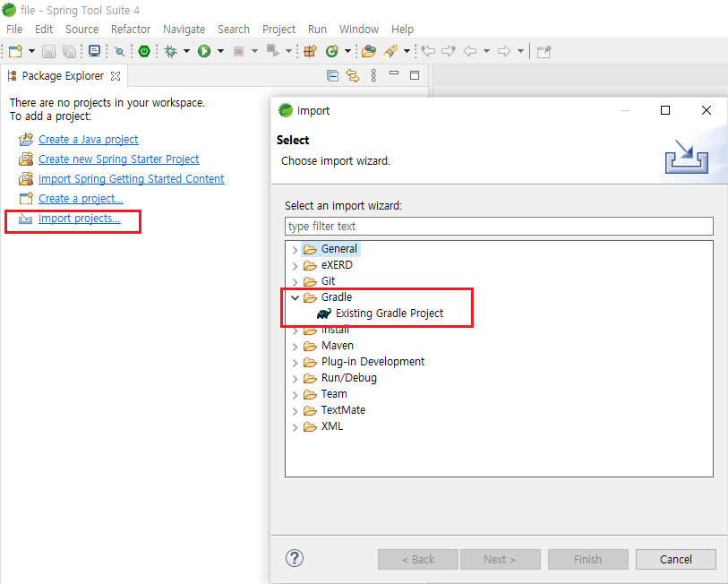Click Create new Spring Starter Project link

[119, 159]
